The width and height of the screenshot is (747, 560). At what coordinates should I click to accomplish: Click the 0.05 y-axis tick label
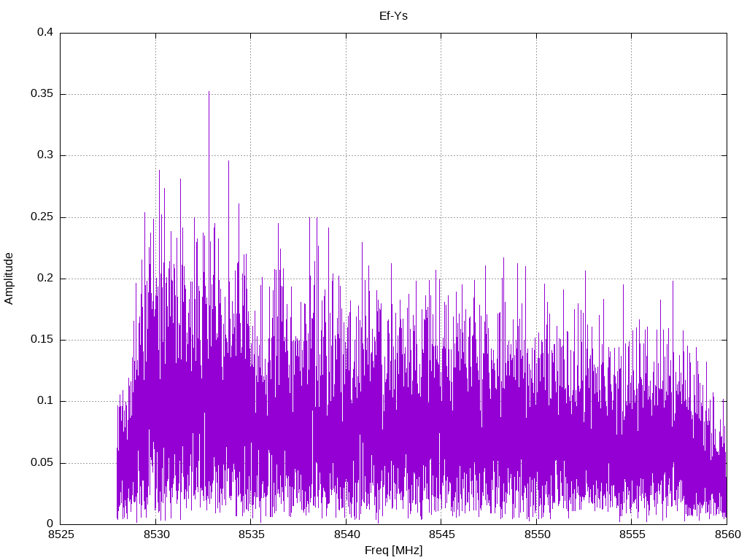coord(42,462)
